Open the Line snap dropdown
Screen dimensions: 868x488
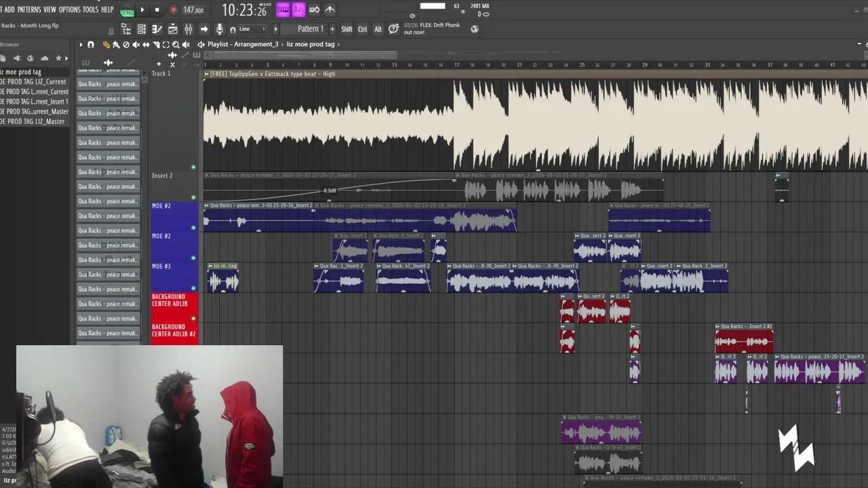coord(252,29)
